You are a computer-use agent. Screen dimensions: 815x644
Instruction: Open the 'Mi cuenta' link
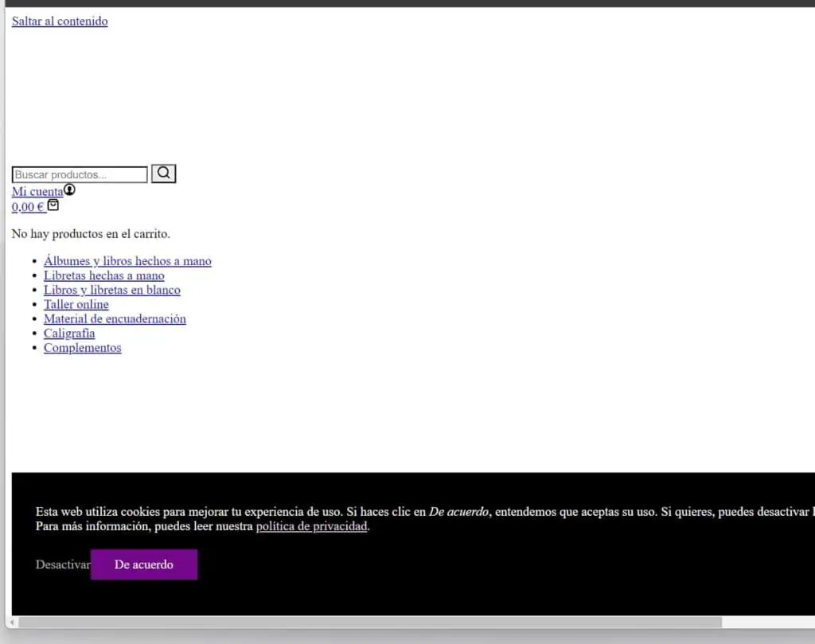point(37,192)
